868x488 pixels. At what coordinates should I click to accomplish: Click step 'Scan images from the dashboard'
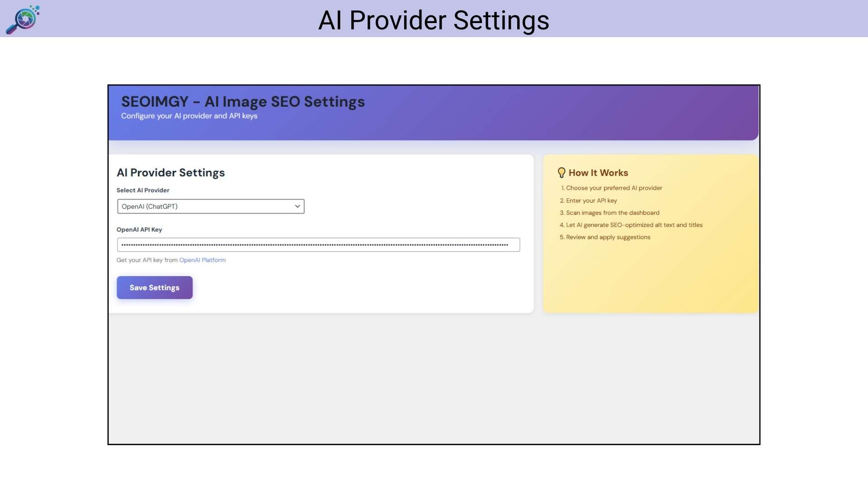coord(613,213)
